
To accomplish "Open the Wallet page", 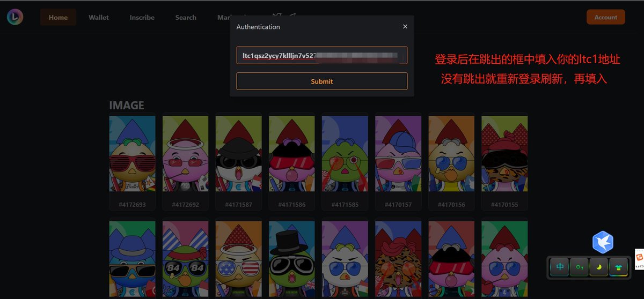I will pos(99,17).
